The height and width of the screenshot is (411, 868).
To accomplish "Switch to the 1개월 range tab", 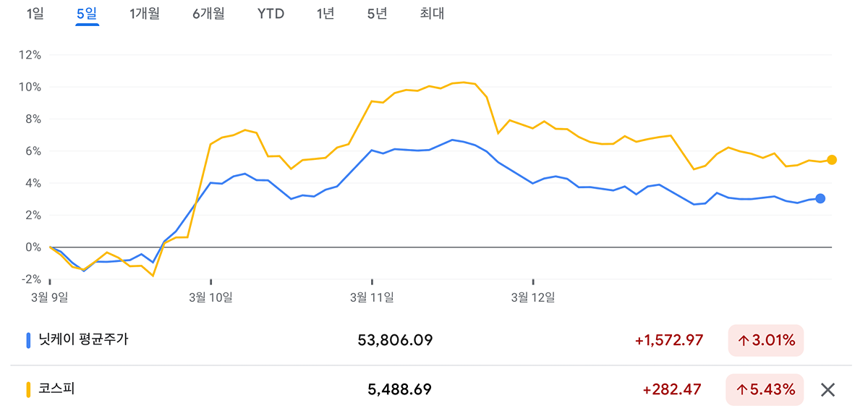I will (145, 14).
